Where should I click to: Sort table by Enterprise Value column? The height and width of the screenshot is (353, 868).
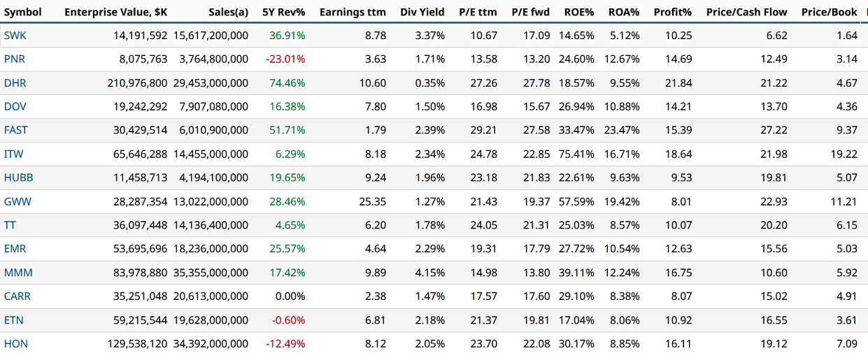[x=115, y=12]
